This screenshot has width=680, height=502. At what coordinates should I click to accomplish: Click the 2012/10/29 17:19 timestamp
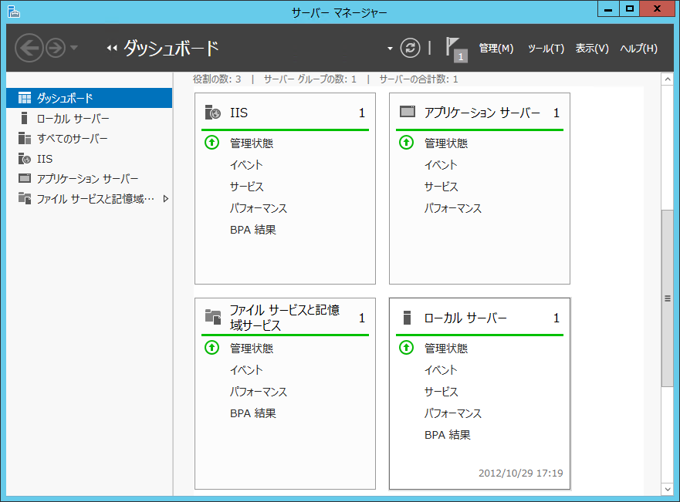(521, 473)
